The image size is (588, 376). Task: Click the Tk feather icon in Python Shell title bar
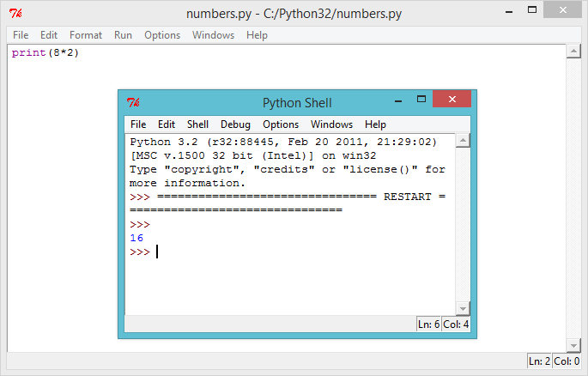click(x=132, y=103)
